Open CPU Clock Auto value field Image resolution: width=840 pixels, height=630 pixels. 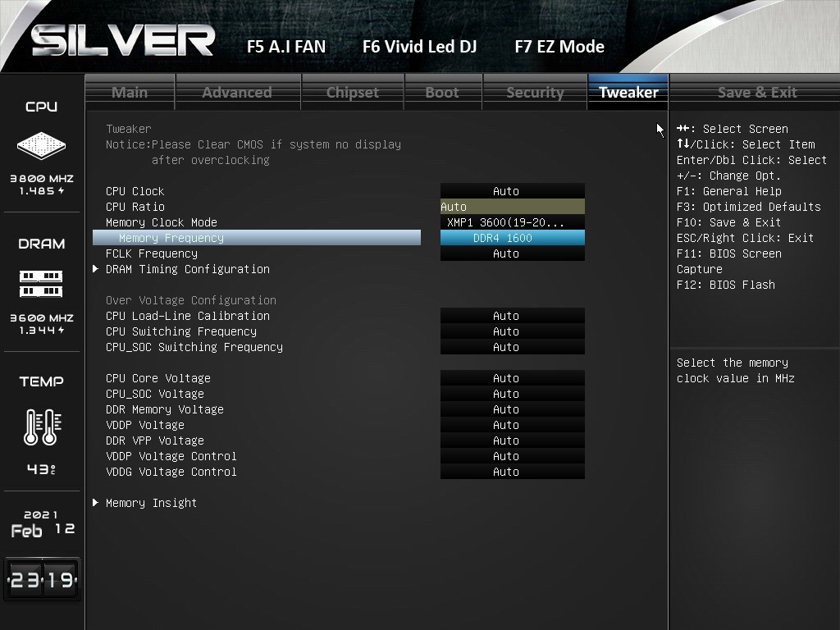512,191
